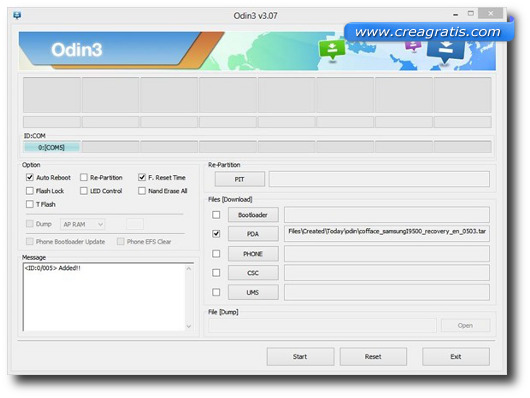This screenshot has height=398, width=530.
Task: Tick the checkbox beside Bootloader
Action: click(216, 215)
